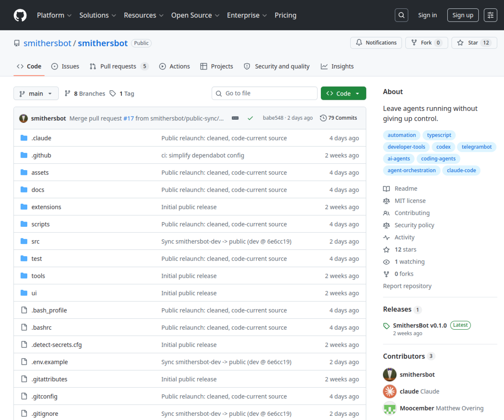Open the Pull requests tab
Screen dimensions: 504x420
coord(119,66)
